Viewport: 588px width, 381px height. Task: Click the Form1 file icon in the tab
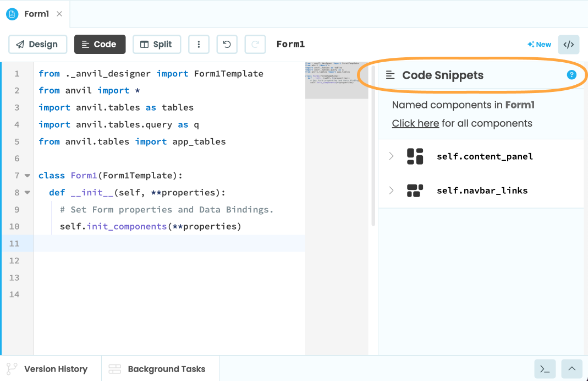pyautogui.click(x=12, y=14)
